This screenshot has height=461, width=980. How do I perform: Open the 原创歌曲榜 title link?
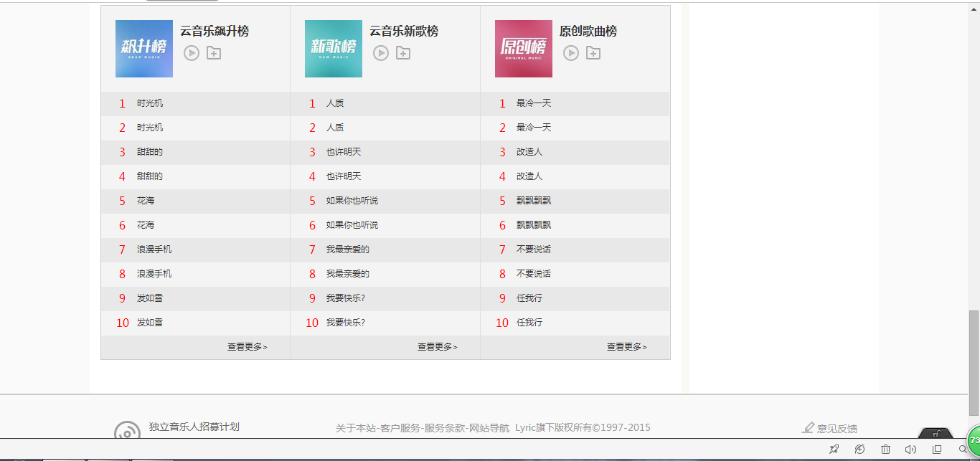588,32
